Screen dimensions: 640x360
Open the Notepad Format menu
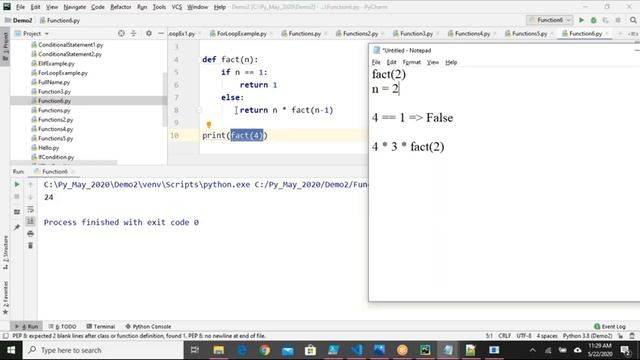tap(411, 62)
